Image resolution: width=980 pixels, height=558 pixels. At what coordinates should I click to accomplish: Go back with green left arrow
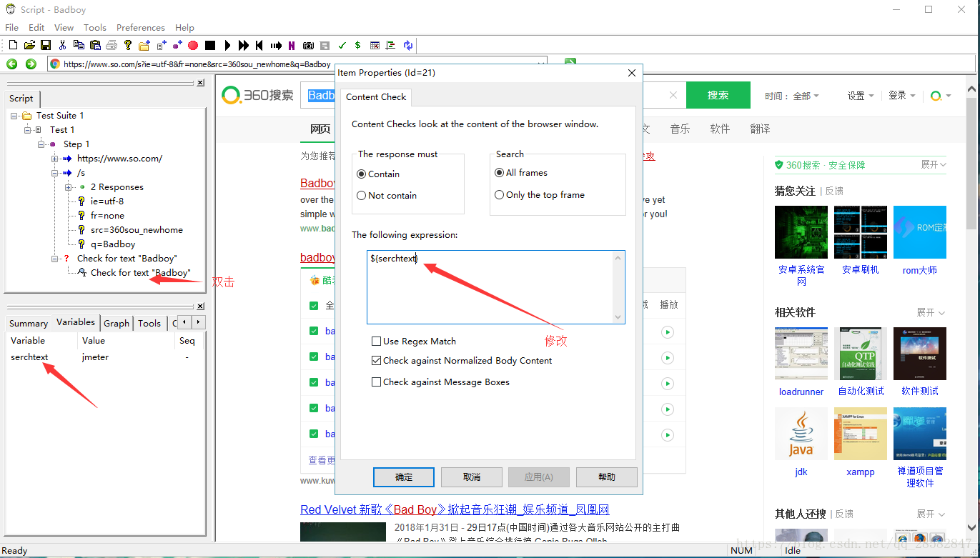pyautogui.click(x=12, y=64)
